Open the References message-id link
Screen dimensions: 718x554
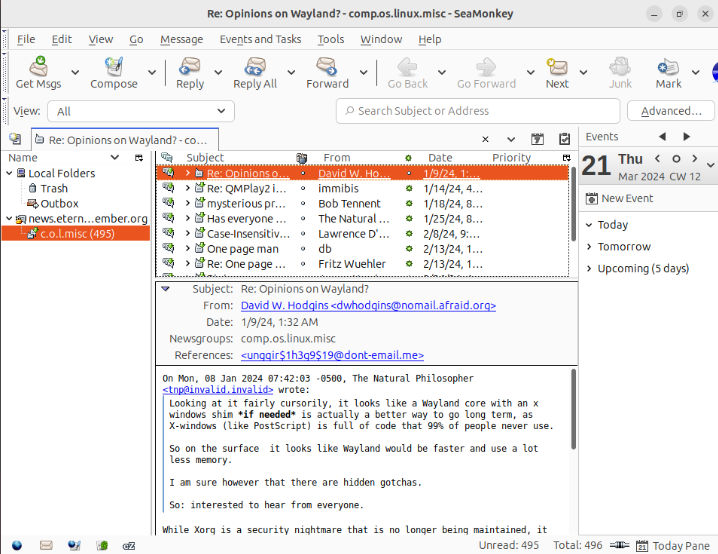tap(332, 355)
